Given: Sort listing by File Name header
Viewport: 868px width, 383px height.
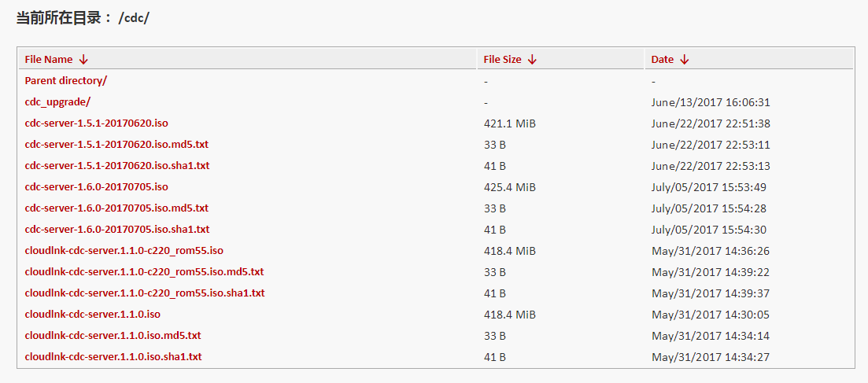Looking at the screenshot, I should pos(49,60).
